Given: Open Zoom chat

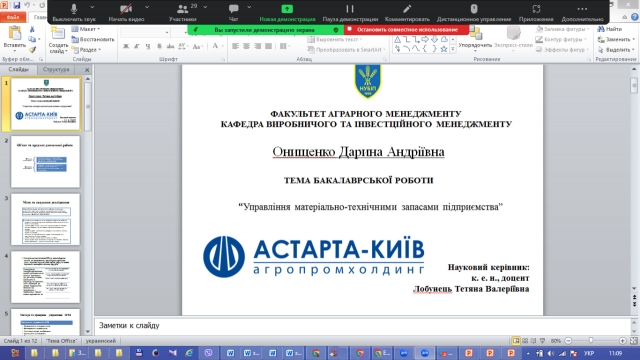Looking at the screenshot, I should (x=233, y=12).
